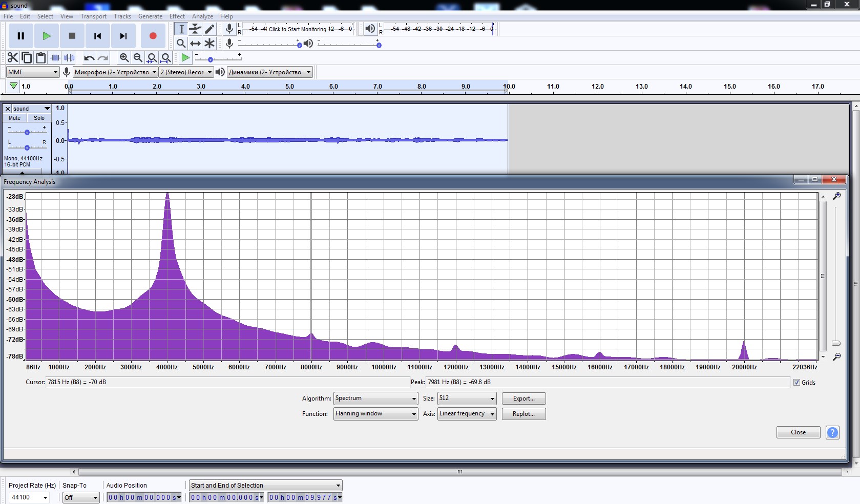Open the sound track name menu

(31, 109)
